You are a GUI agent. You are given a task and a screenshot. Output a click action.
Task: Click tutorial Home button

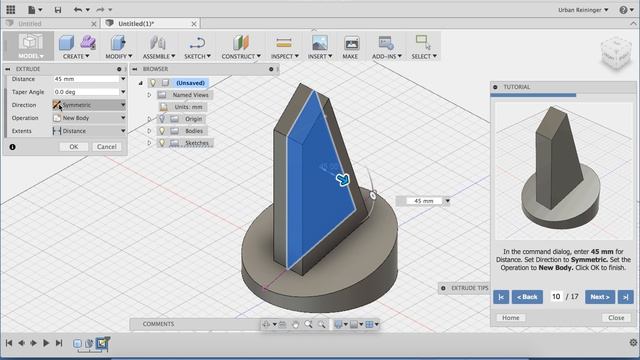coord(511,318)
